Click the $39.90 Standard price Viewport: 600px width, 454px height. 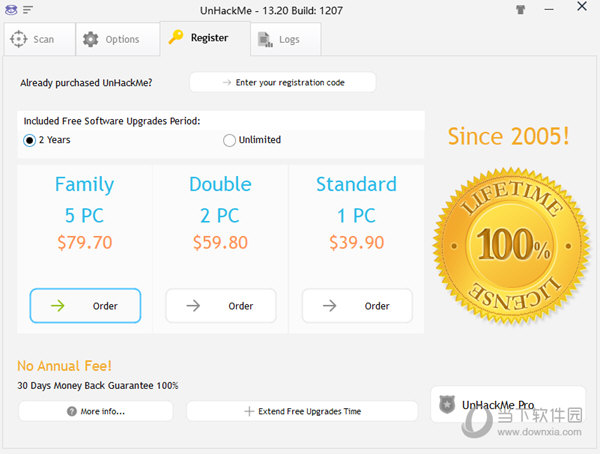tap(357, 242)
